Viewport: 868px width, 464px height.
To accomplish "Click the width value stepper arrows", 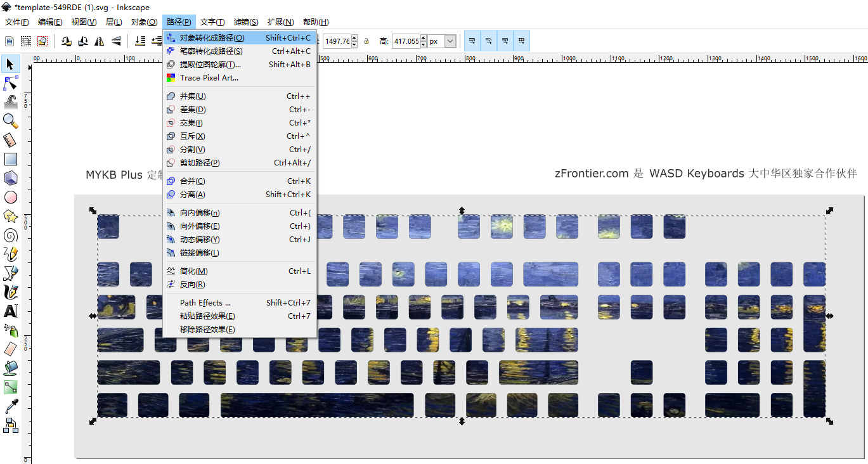I will coord(354,41).
